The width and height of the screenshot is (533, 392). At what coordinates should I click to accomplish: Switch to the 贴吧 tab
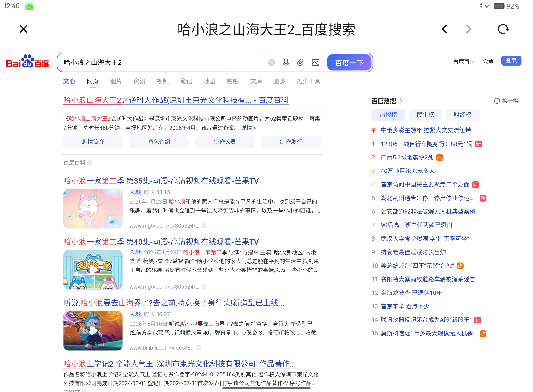(x=233, y=81)
